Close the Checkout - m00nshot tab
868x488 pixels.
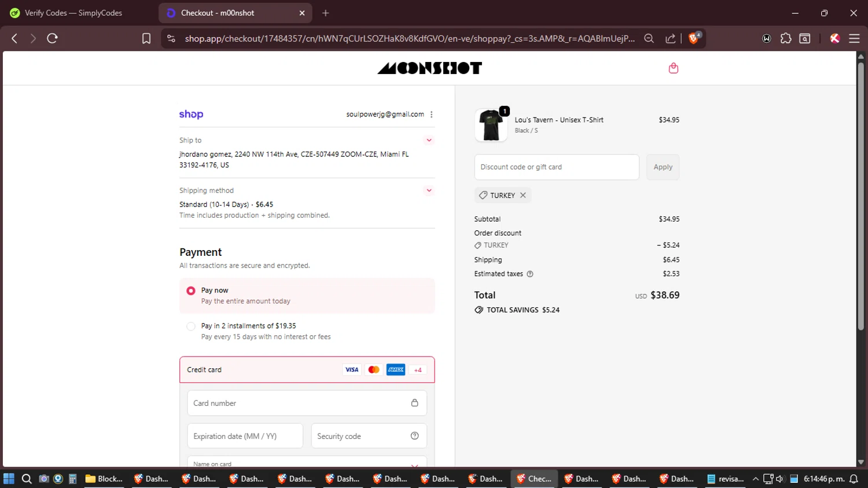coord(302,13)
